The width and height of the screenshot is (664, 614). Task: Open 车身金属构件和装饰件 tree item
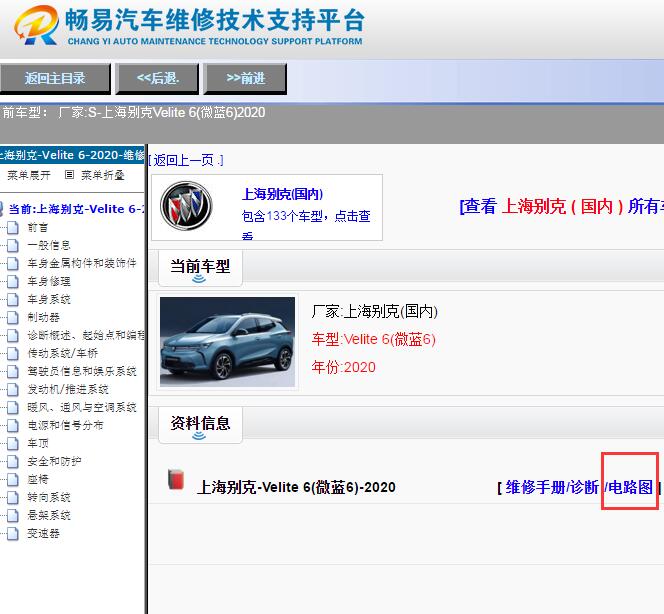(x=82, y=263)
